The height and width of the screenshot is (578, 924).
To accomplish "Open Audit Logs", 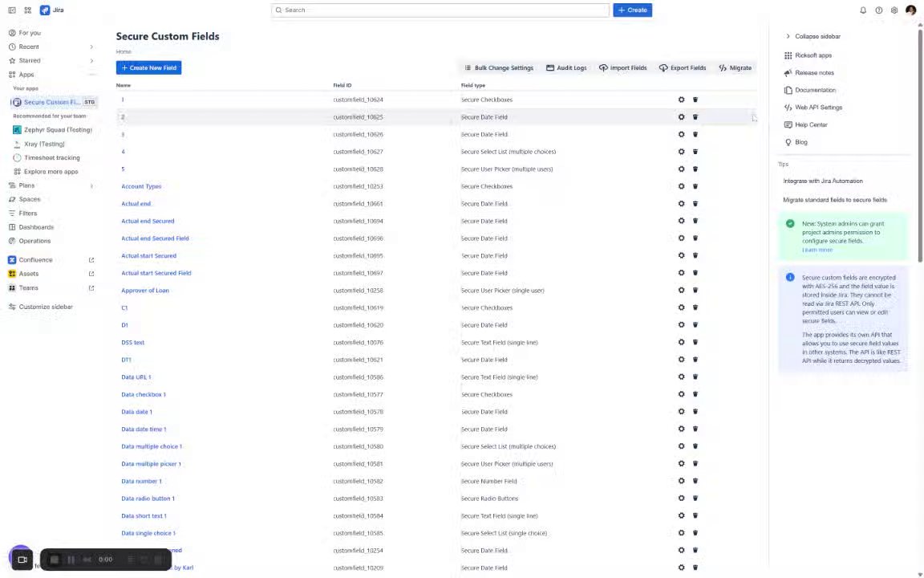I will point(566,67).
